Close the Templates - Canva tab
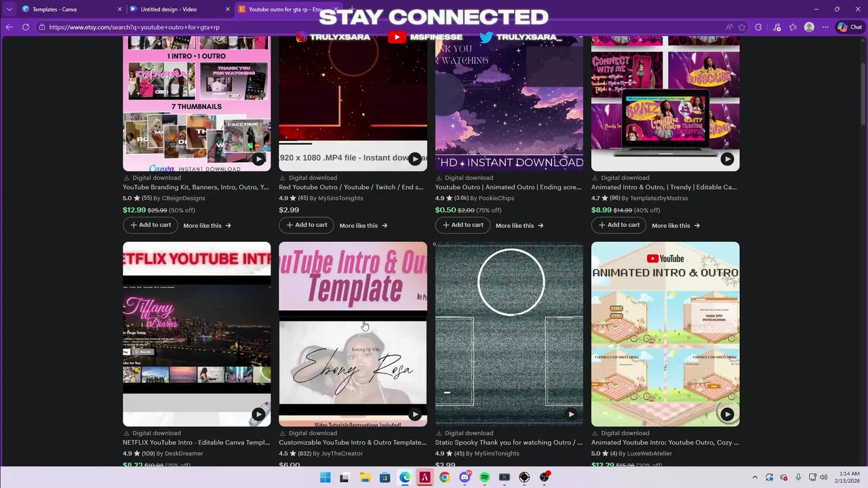Image resolution: width=868 pixels, height=488 pixels. tap(119, 9)
